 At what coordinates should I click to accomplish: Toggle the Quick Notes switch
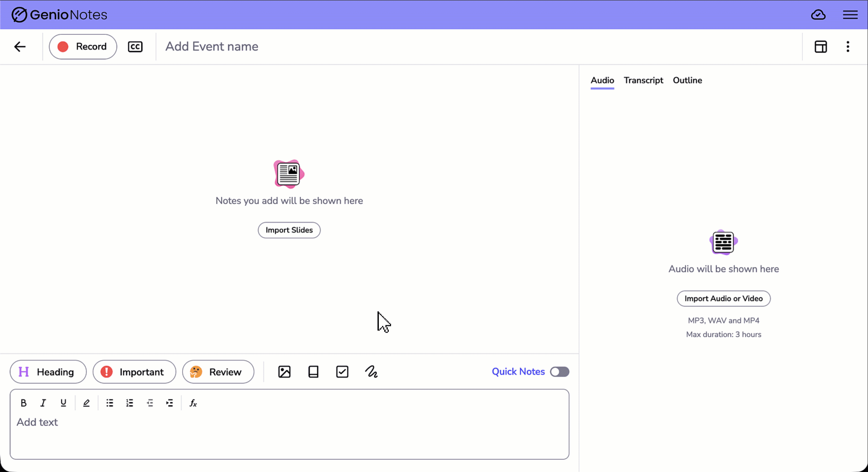pyautogui.click(x=560, y=372)
